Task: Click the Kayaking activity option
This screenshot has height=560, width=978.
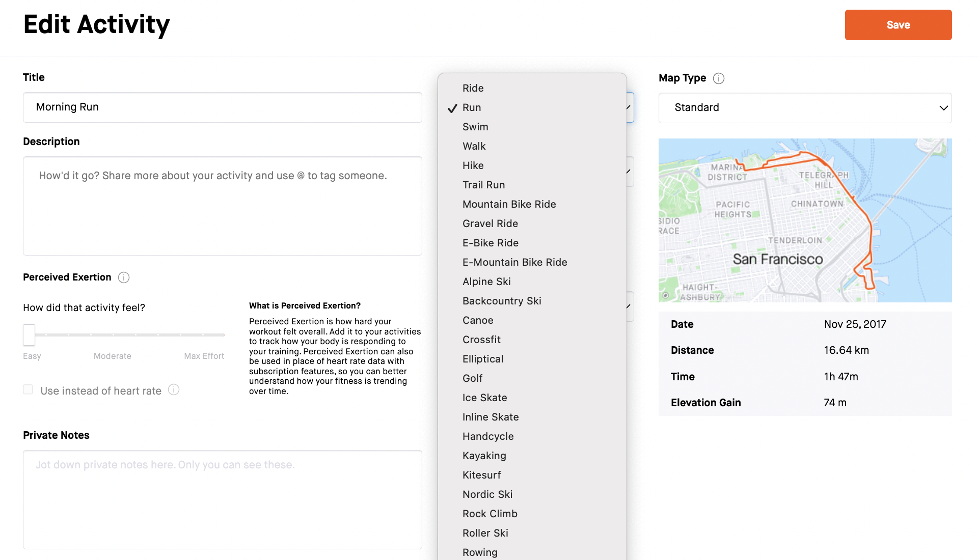Action: pyautogui.click(x=483, y=455)
